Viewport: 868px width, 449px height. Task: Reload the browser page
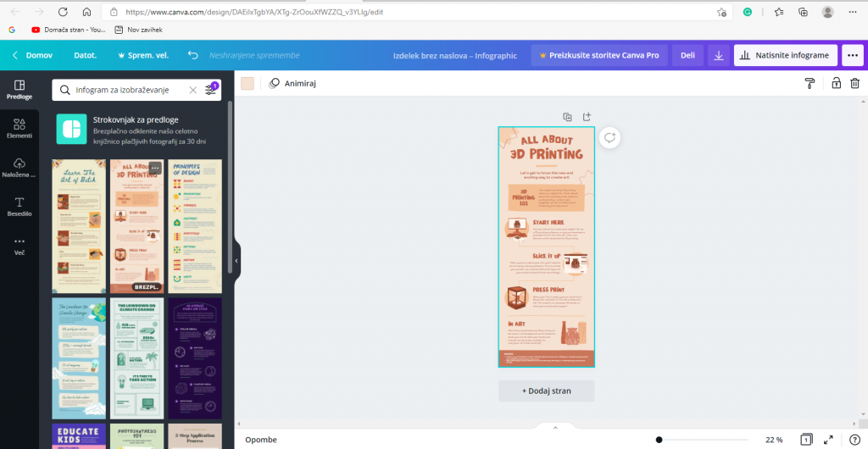coord(63,12)
